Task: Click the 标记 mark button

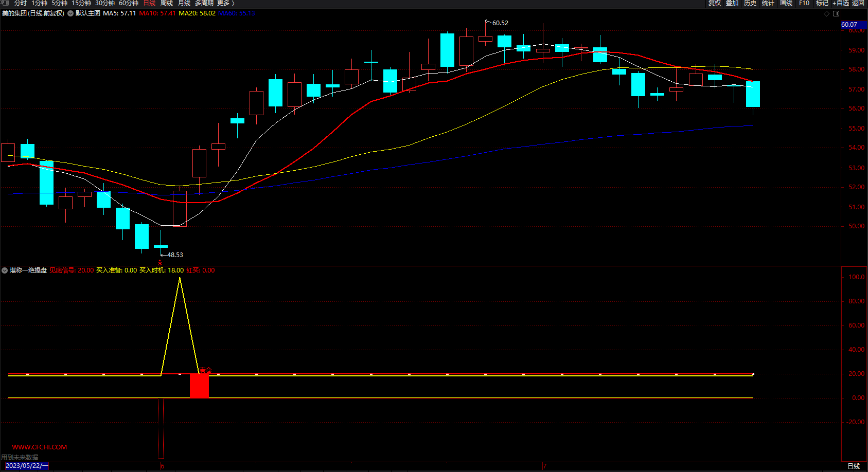Action: [822, 3]
